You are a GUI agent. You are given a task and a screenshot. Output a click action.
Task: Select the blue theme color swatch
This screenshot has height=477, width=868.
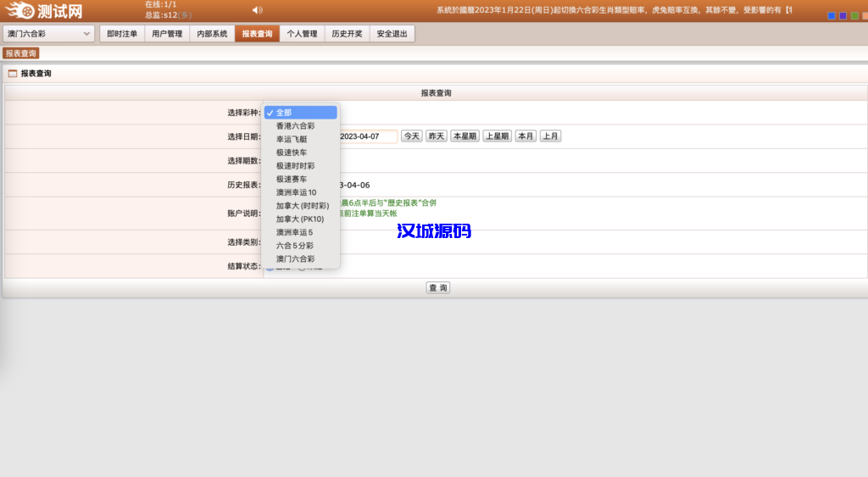click(831, 15)
